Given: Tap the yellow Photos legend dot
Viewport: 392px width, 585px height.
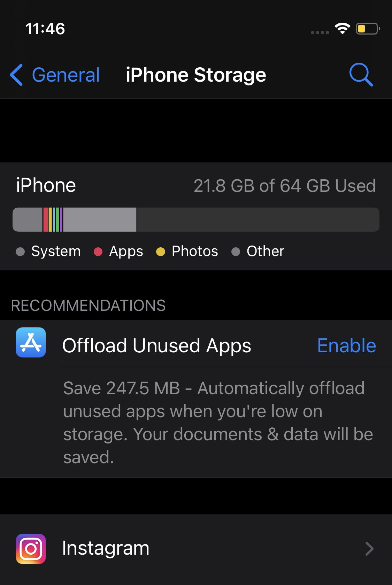Looking at the screenshot, I should (x=160, y=252).
